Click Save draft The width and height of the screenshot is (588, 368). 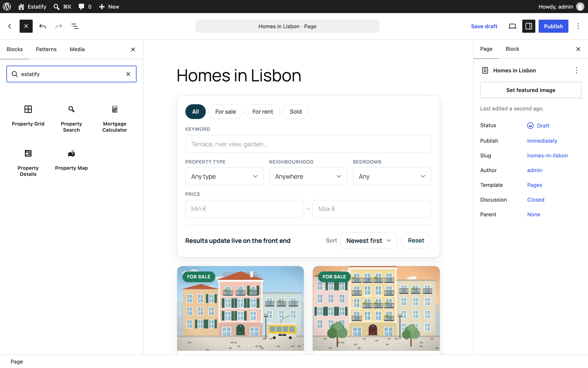tap(484, 26)
